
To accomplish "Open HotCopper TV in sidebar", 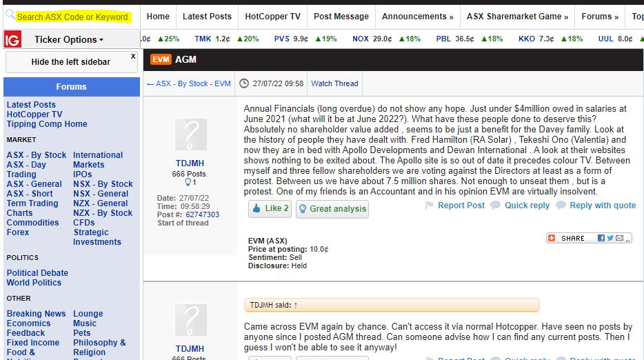I will tap(34, 114).
